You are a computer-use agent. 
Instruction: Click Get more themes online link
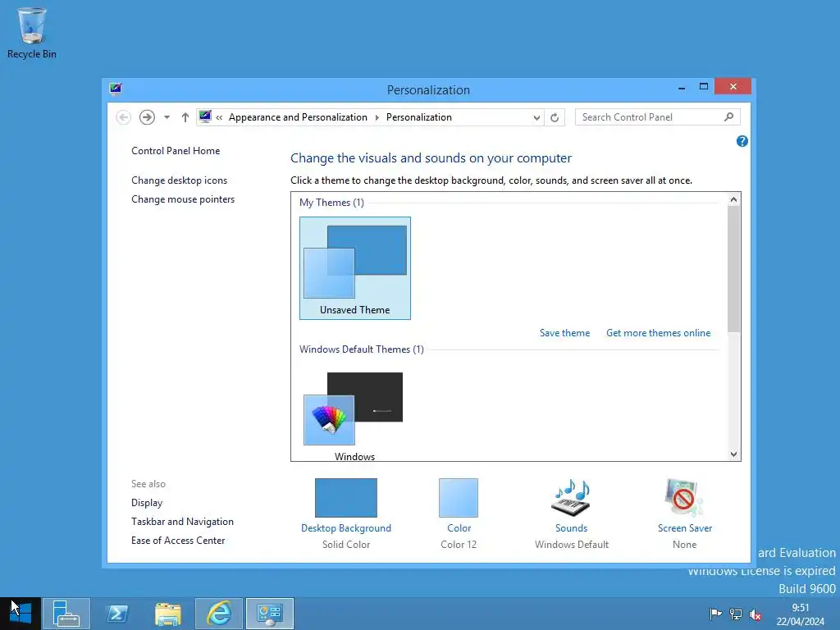659,333
